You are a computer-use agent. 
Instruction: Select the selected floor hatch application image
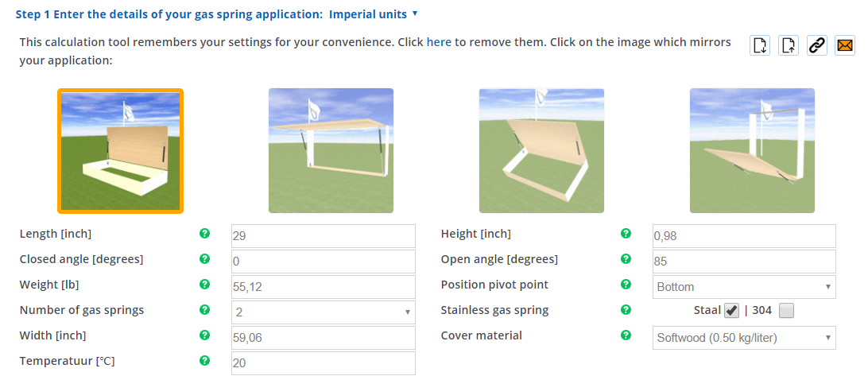click(121, 151)
